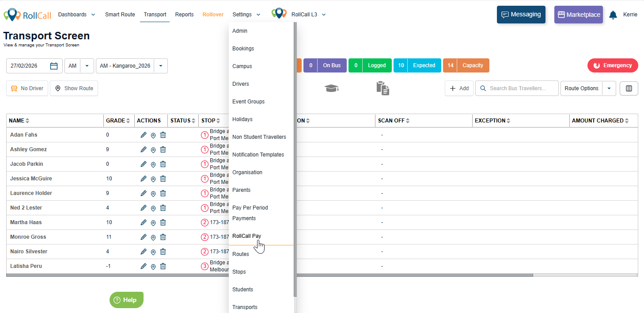Image resolution: width=644 pixels, height=313 pixels.
Task: Edit Ashley Gomez with pencil icon
Action: coord(144,149)
